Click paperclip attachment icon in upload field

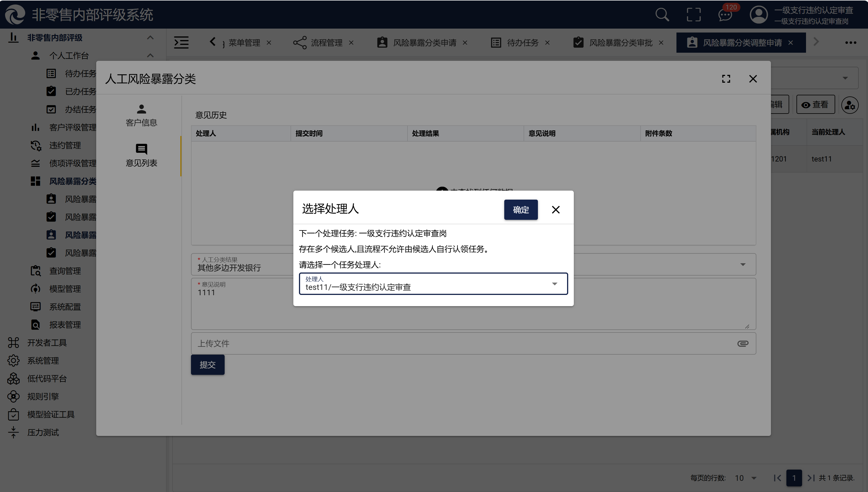tap(743, 343)
